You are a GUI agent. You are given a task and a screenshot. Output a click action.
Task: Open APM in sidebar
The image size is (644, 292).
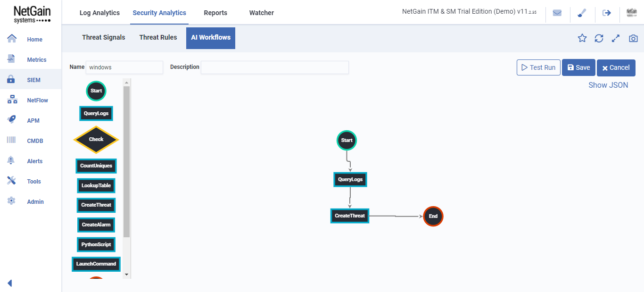coord(31,121)
